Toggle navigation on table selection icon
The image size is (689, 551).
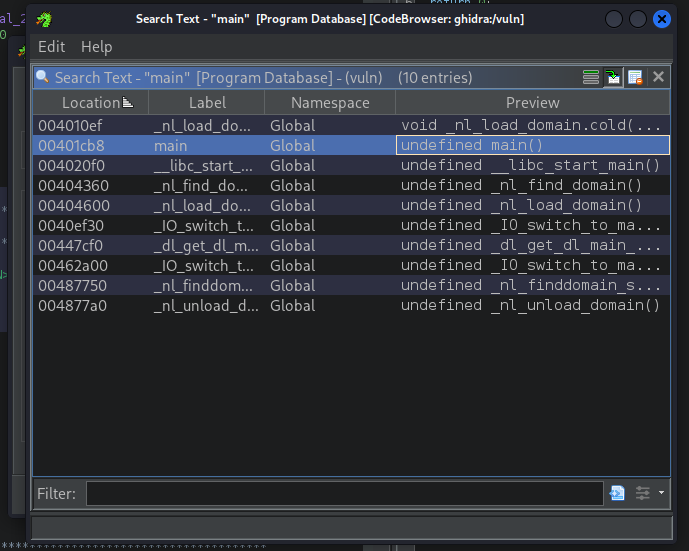613,77
